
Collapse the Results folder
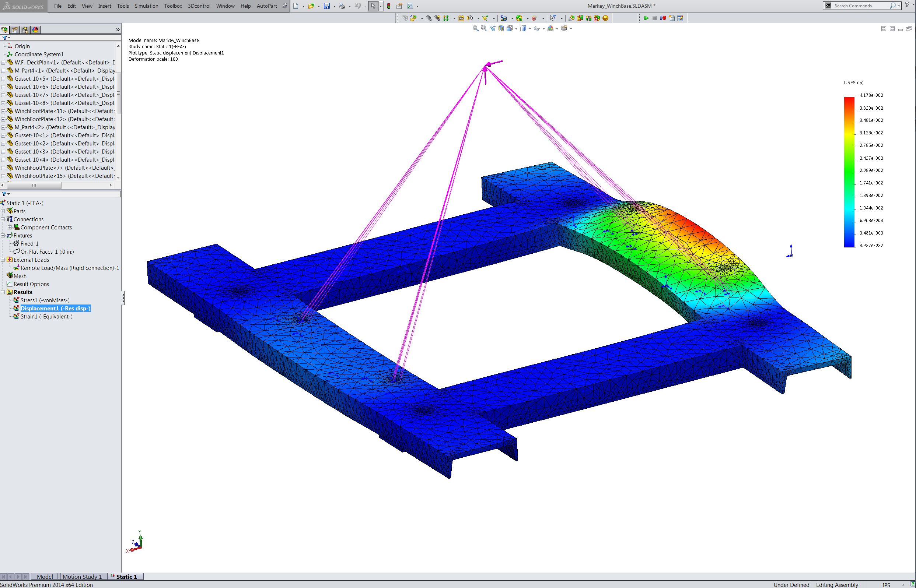coord(3,292)
